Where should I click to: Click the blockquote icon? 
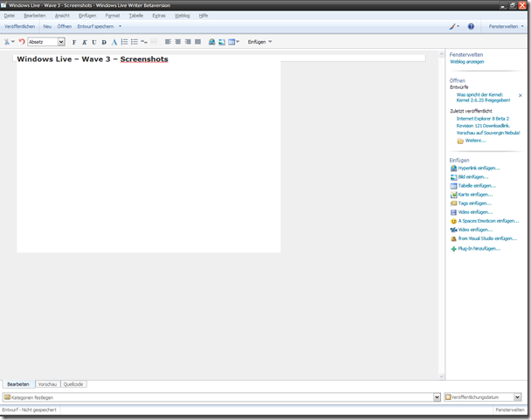tap(144, 42)
